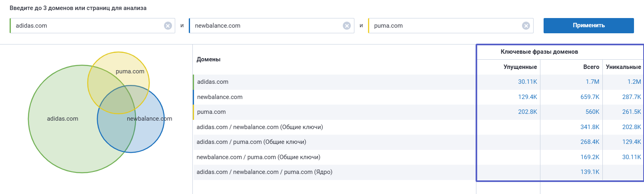Open puma.com unique keywords 261.5K
Image resolution: width=644 pixels, height=194 pixels.
point(632,112)
